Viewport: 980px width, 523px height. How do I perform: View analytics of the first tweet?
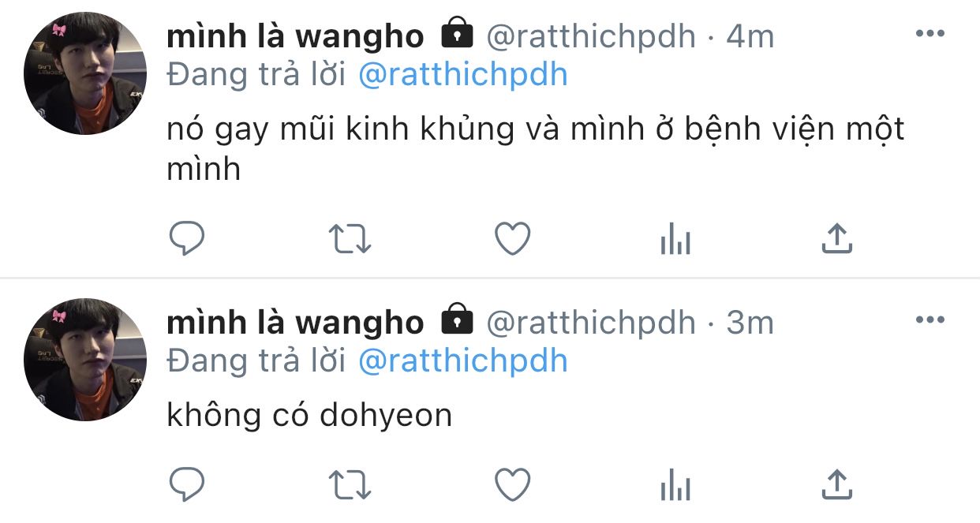click(675, 238)
